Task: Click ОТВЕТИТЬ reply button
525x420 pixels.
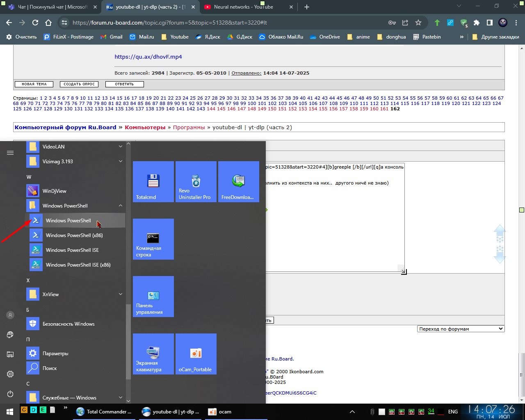Action: click(124, 84)
